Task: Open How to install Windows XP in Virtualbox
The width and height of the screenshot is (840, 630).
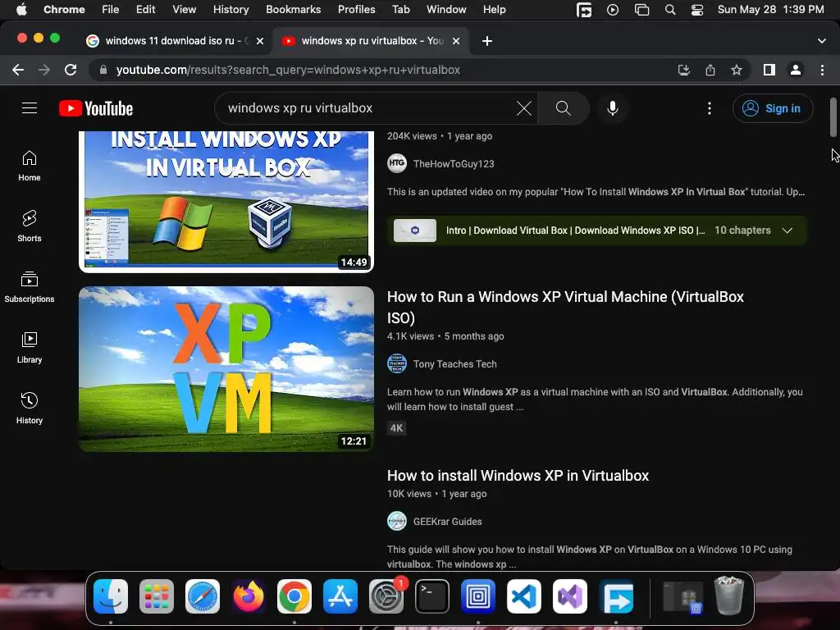Action: (x=518, y=475)
